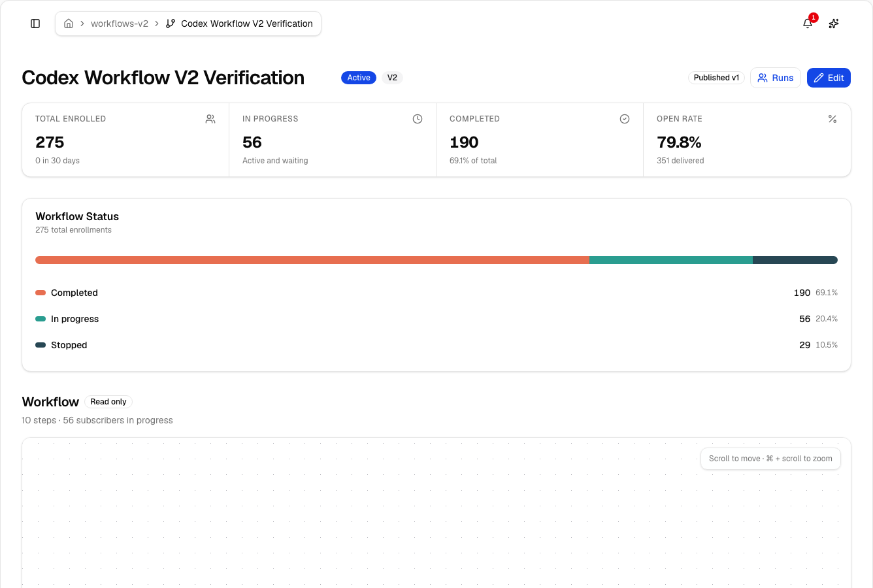The height and width of the screenshot is (588, 873).
Task: Click the Published v1 badge
Action: click(716, 78)
